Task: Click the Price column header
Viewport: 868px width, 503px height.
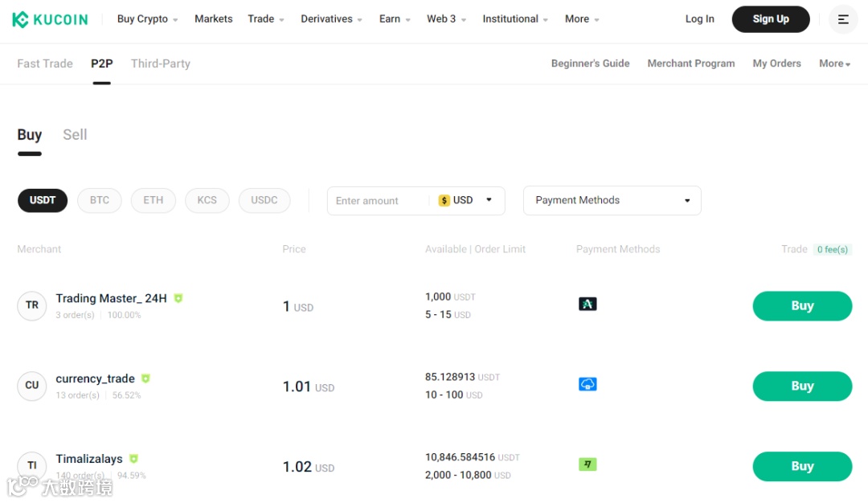Action: click(x=294, y=249)
